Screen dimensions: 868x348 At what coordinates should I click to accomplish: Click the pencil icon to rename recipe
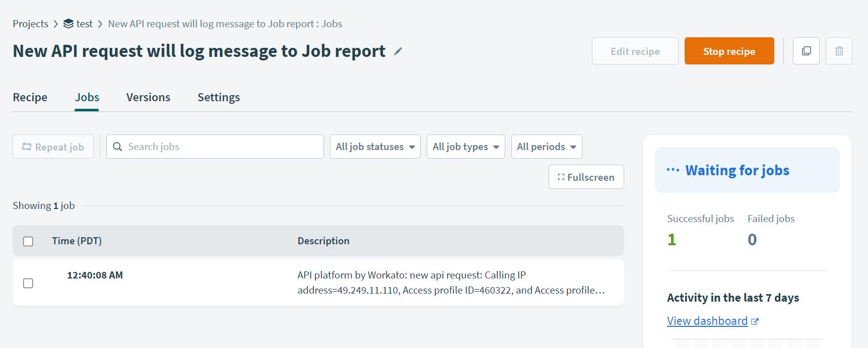(x=398, y=51)
